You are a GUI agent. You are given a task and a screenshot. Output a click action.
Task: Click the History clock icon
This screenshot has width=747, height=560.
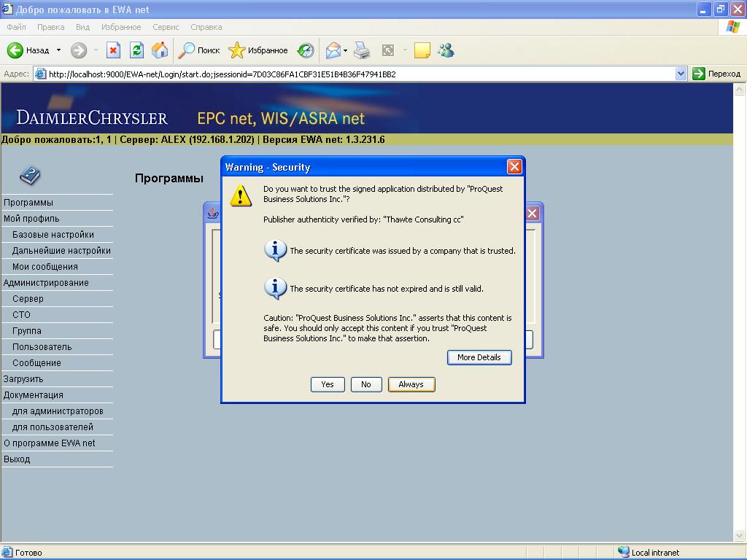[306, 50]
